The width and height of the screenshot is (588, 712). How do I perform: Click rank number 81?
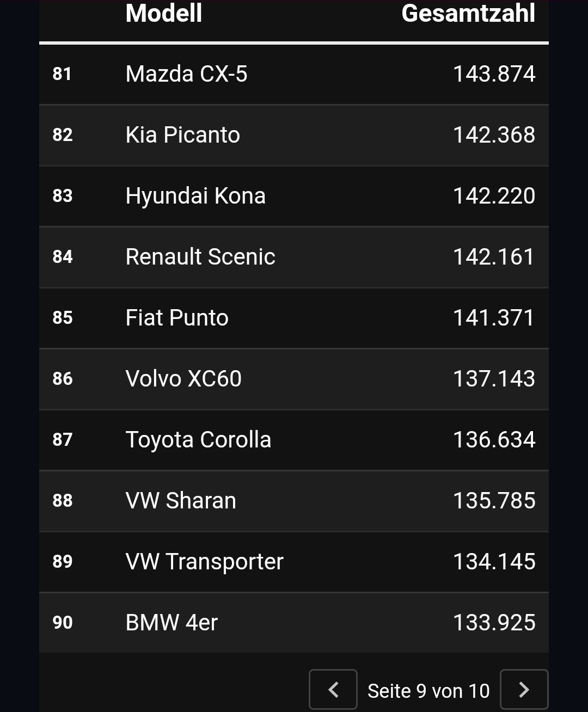(62, 74)
